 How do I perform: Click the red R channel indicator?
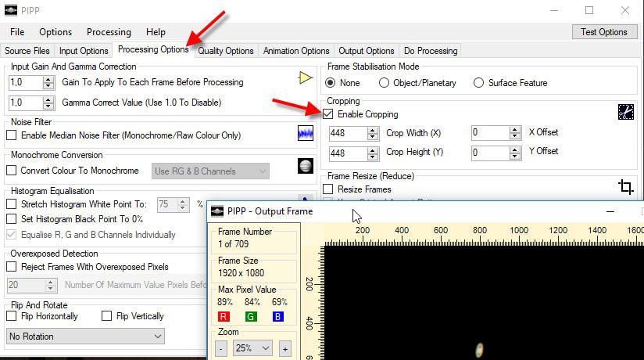pyautogui.click(x=225, y=316)
